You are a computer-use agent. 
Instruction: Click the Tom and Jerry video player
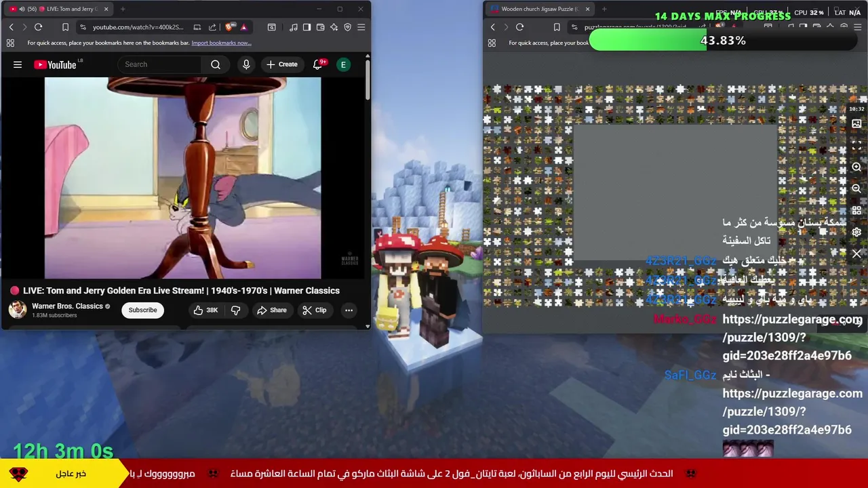tap(182, 178)
